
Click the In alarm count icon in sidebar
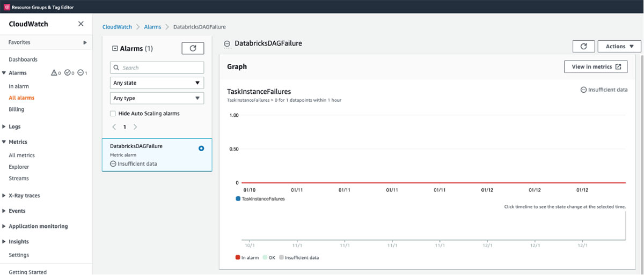54,73
